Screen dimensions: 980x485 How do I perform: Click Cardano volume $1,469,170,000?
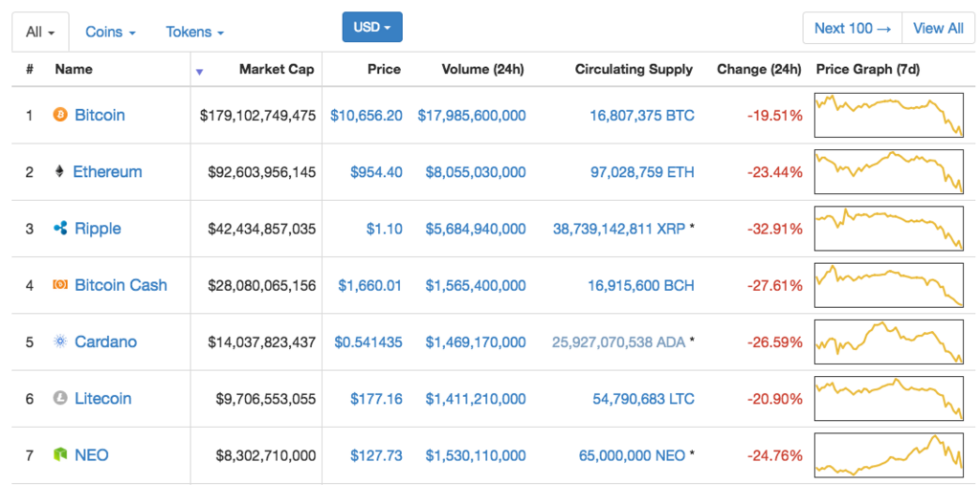tap(476, 342)
